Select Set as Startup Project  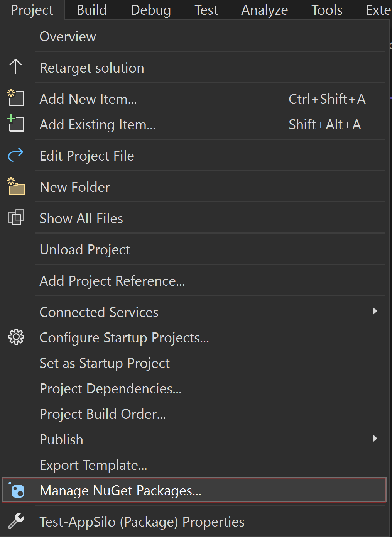pos(105,363)
